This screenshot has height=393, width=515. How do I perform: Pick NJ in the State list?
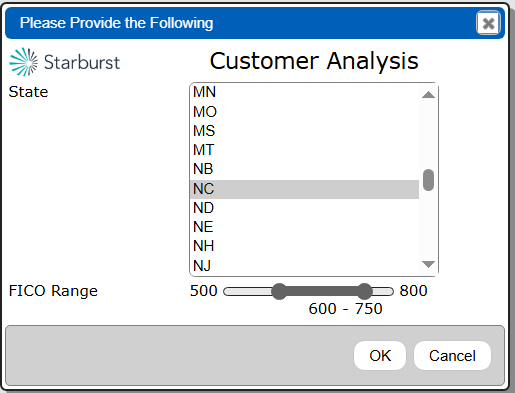pos(304,266)
